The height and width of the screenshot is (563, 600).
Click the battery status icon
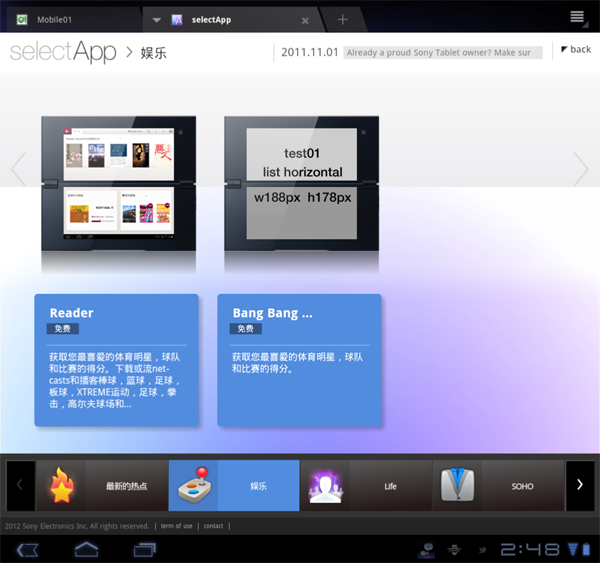coord(586,549)
